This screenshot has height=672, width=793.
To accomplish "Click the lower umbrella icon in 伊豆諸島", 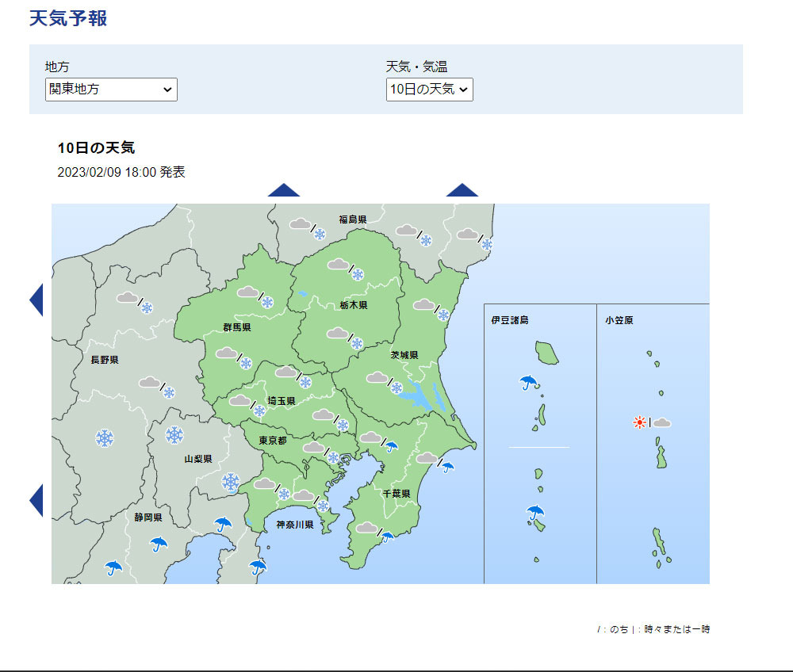I will (x=535, y=513).
